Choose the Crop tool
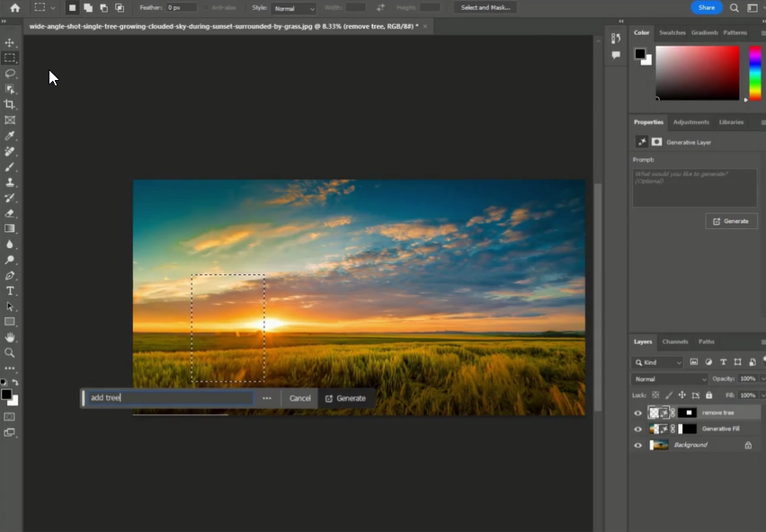 point(10,104)
